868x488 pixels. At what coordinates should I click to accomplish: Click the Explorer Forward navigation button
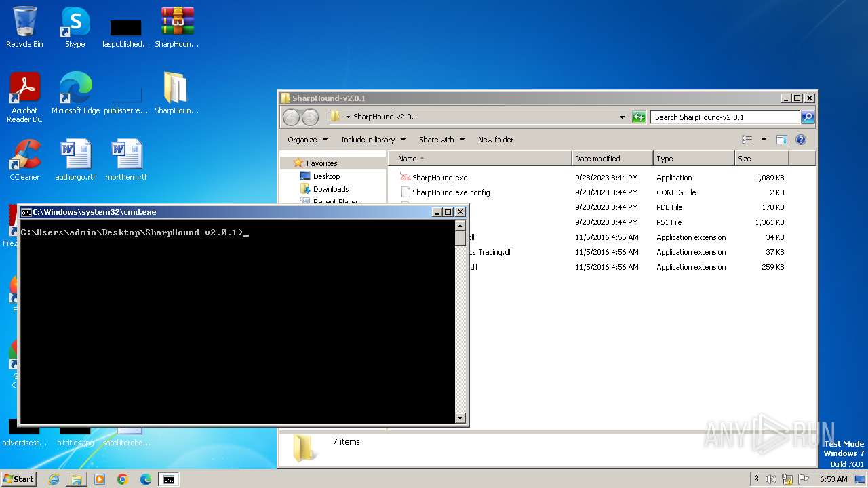[310, 117]
